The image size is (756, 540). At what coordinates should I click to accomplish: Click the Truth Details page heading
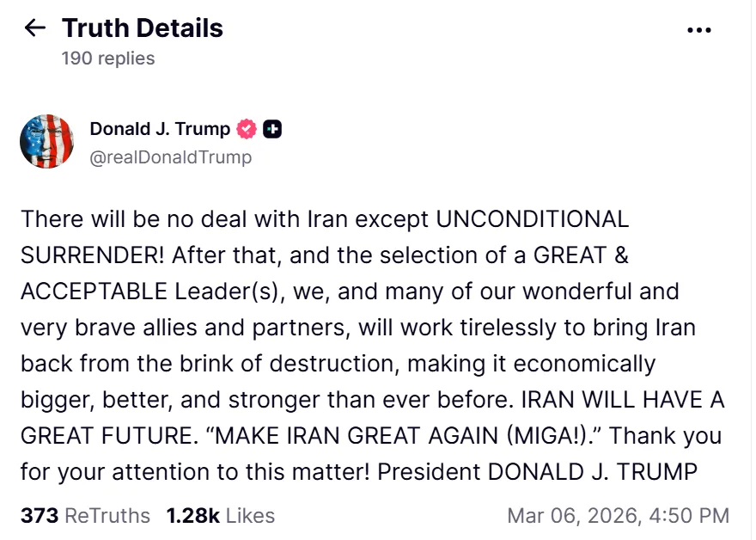click(x=142, y=28)
